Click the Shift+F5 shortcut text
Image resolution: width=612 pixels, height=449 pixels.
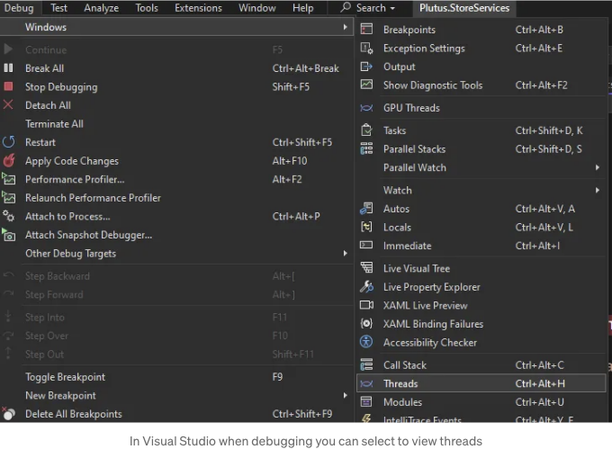(x=291, y=87)
